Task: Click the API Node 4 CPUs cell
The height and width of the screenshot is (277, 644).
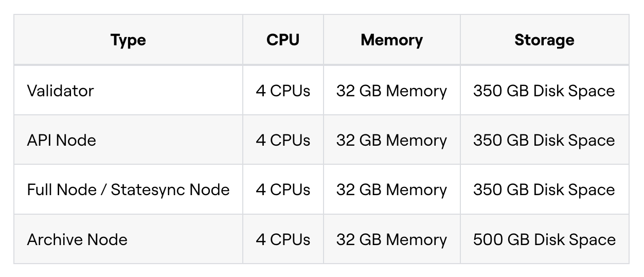Action: (x=283, y=140)
